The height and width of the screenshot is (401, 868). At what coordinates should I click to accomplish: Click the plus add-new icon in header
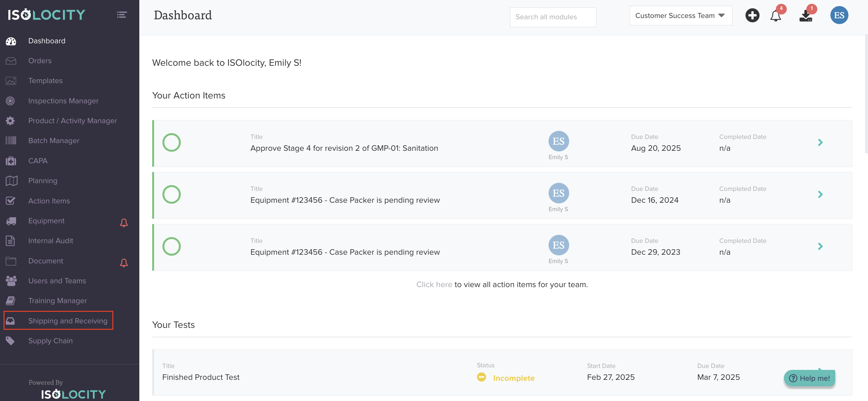[752, 15]
